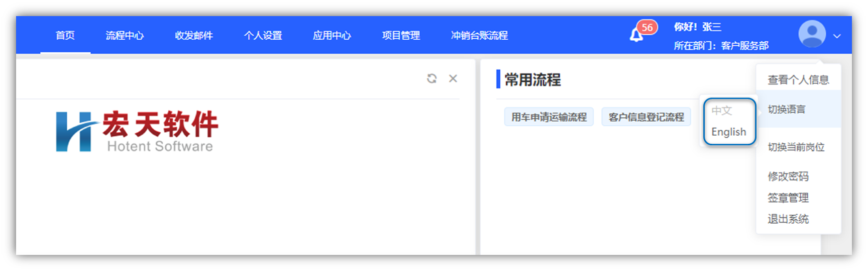Open the 项目管理 menu

pos(401,35)
